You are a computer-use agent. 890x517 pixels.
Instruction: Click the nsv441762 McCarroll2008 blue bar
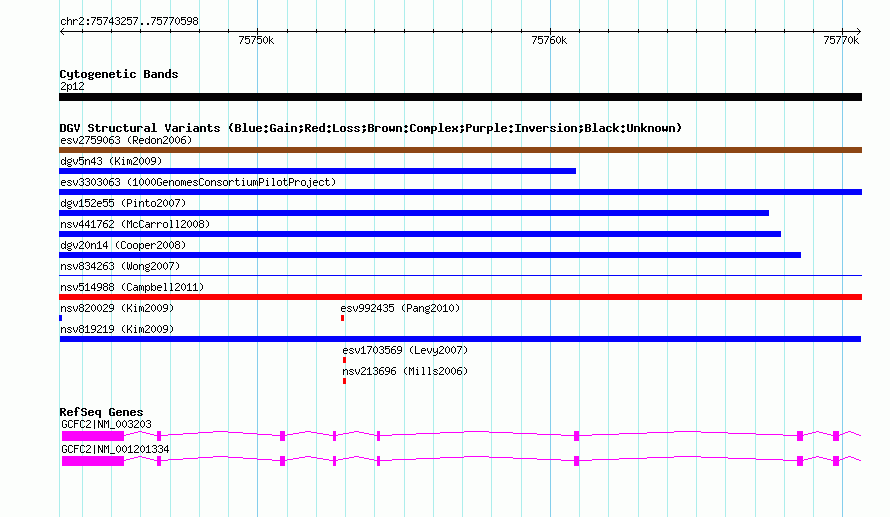click(420, 234)
